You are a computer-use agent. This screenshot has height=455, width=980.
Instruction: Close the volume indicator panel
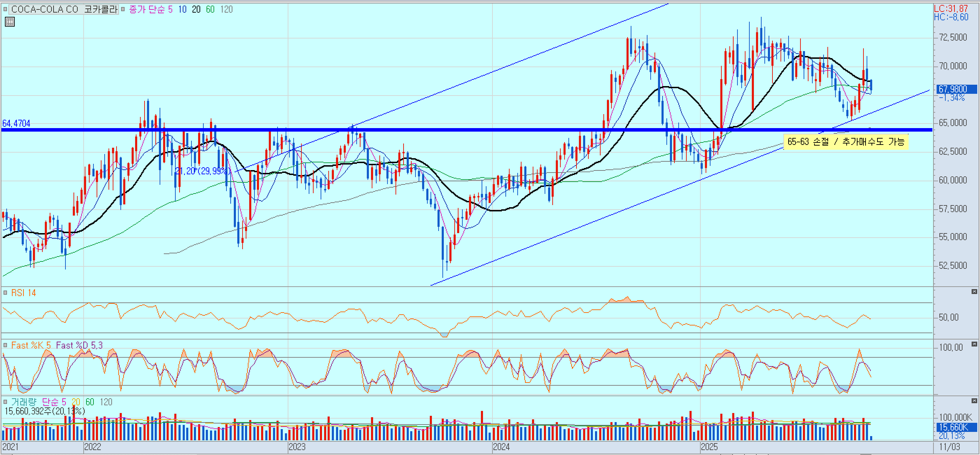974,401
